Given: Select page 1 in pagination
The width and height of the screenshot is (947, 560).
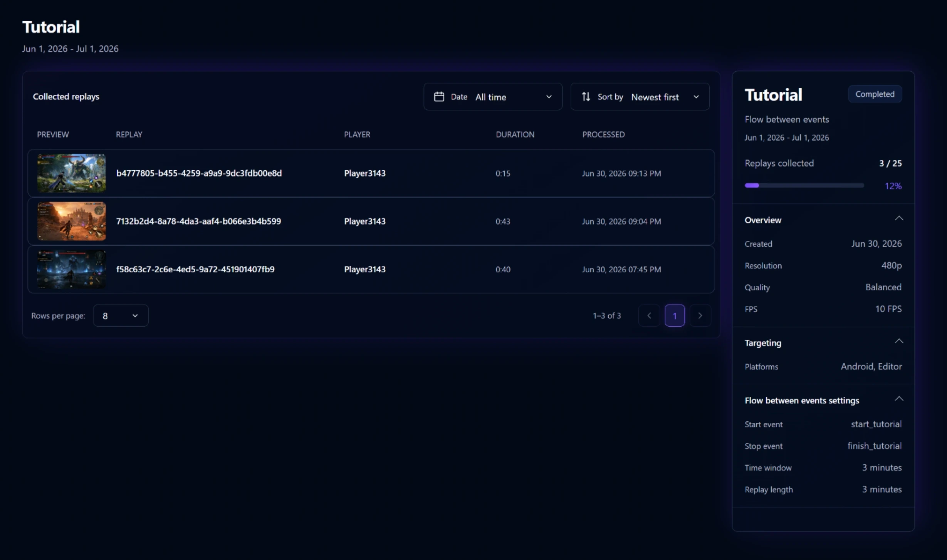Looking at the screenshot, I should coord(675,315).
